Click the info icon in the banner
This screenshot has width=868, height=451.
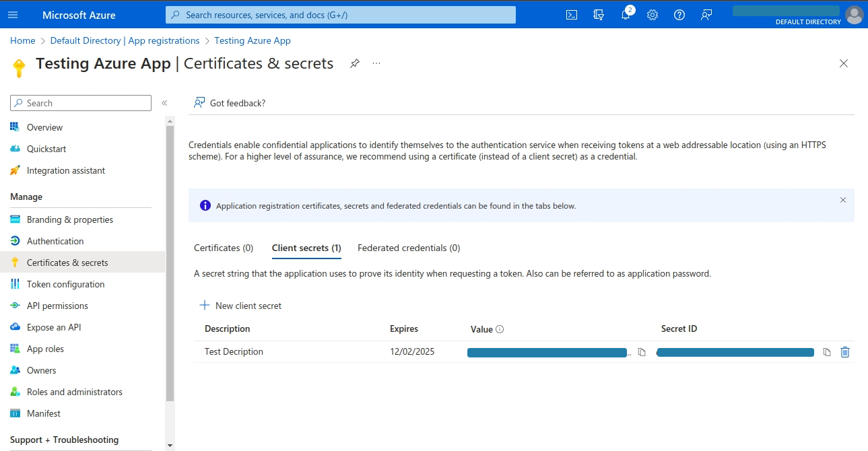coord(205,205)
